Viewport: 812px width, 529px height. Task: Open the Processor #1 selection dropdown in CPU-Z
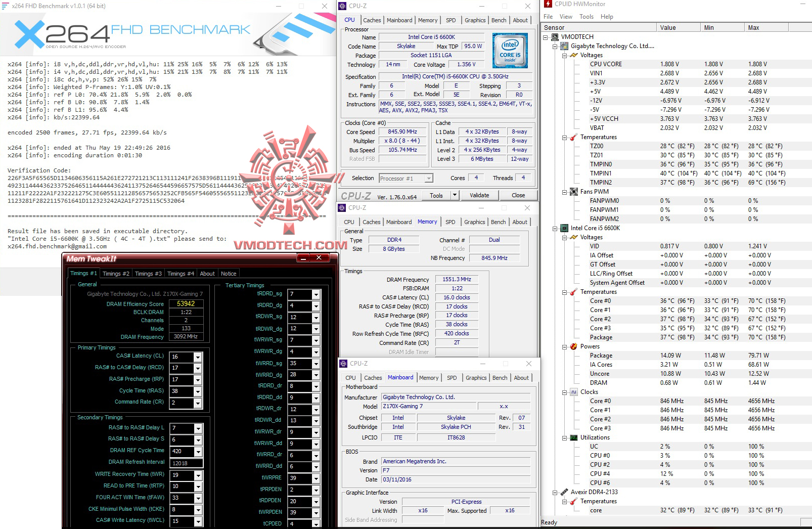(429, 179)
